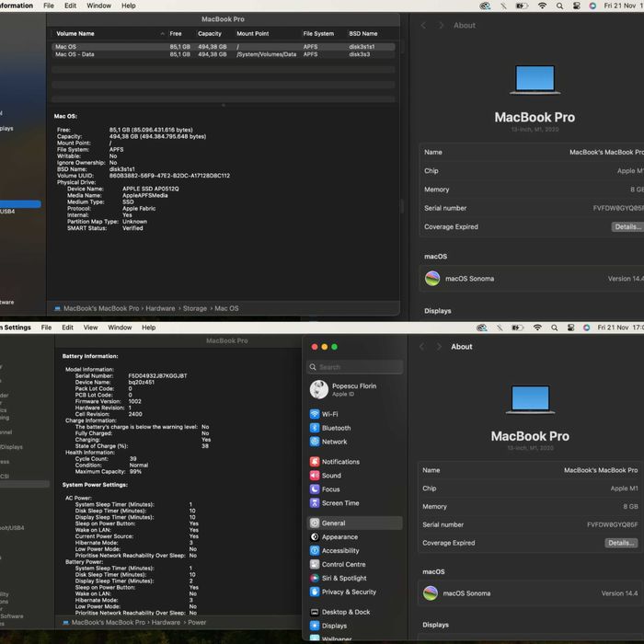Open File menu in the lower menu bar
The height and width of the screenshot is (644, 644).
(46, 328)
